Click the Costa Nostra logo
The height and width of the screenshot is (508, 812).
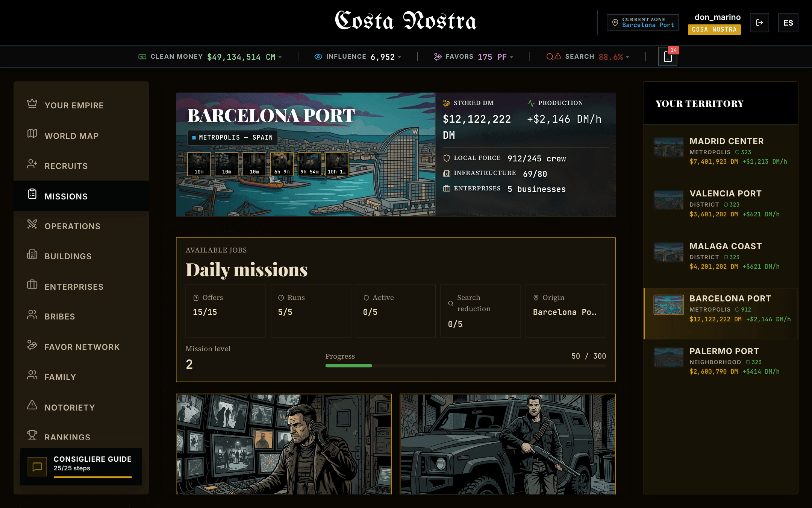tap(406, 21)
